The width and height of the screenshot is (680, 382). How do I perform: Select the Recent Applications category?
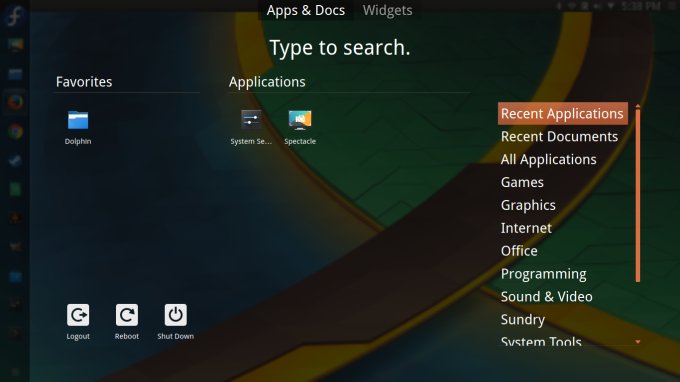click(562, 114)
